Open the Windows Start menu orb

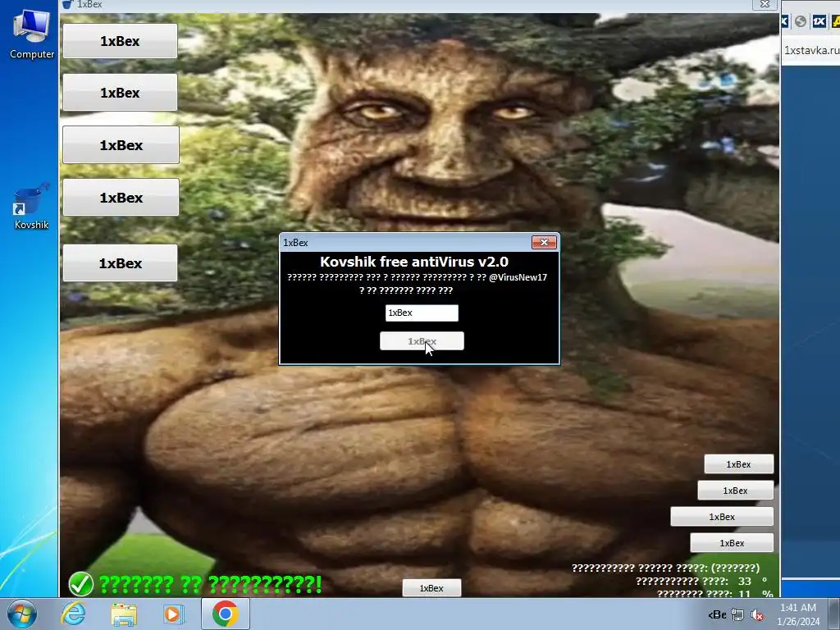pyautogui.click(x=22, y=614)
